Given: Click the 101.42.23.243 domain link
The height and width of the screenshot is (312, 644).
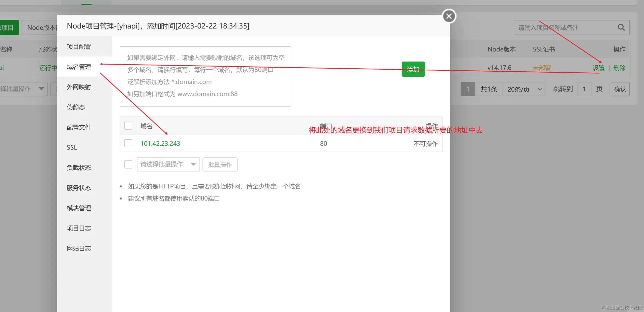Looking at the screenshot, I should [x=160, y=144].
